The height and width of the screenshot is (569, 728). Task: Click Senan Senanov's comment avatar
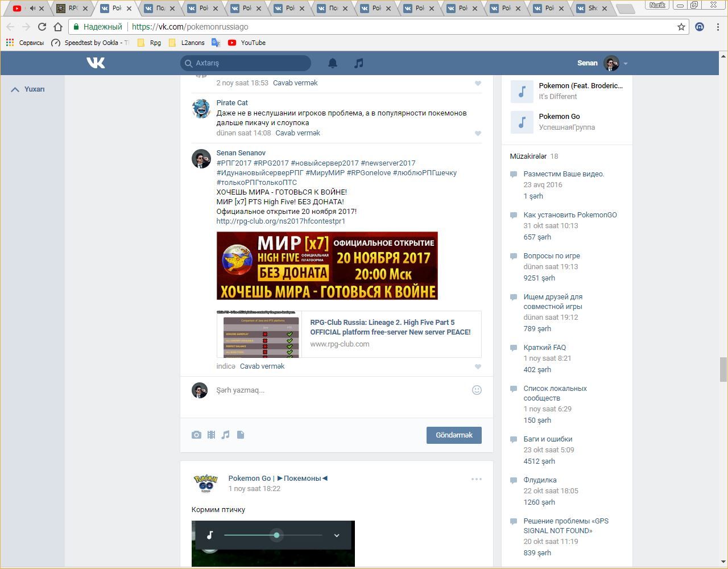(x=201, y=158)
